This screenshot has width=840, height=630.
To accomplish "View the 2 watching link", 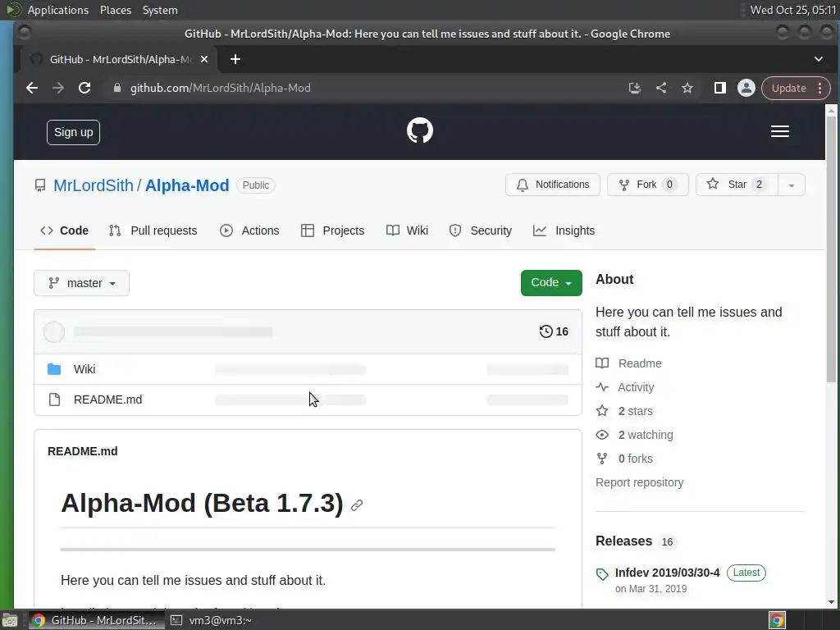I will point(635,435).
